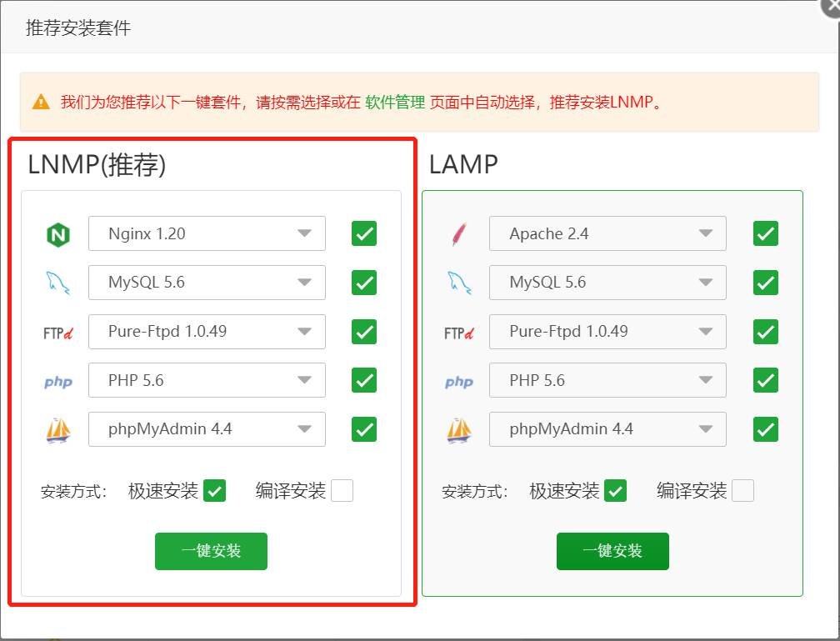
Task: Open the Apache 2.4 version dropdown
Action: [607, 233]
